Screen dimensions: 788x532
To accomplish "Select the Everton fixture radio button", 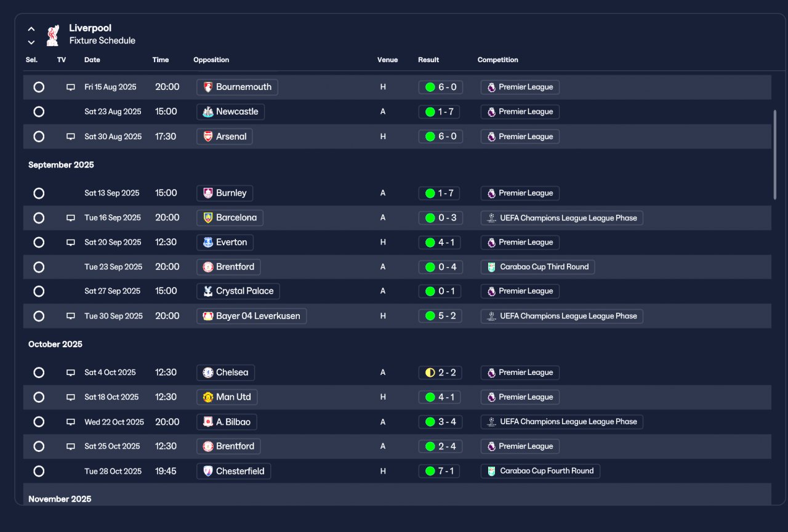I will pyautogui.click(x=39, y=243).
